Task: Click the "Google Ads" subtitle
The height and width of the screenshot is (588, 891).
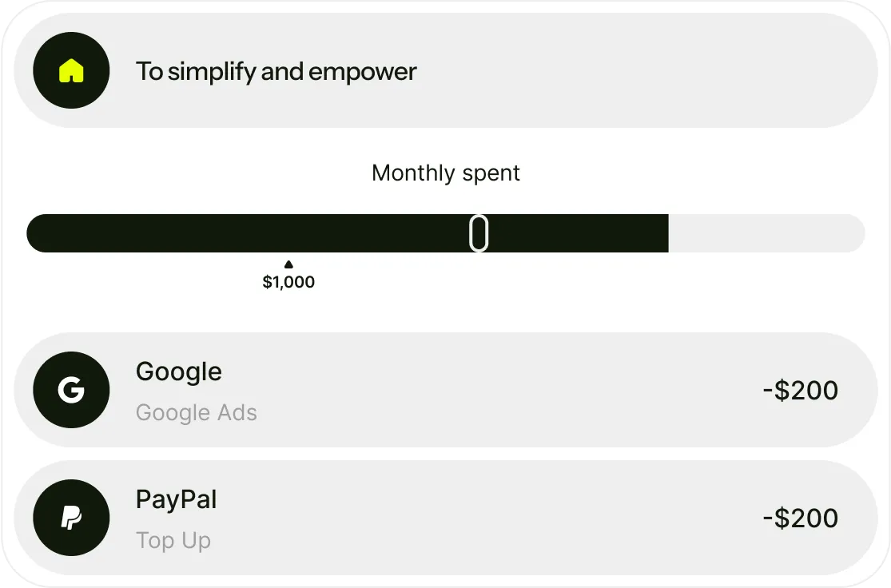Action: coord(196,413)
